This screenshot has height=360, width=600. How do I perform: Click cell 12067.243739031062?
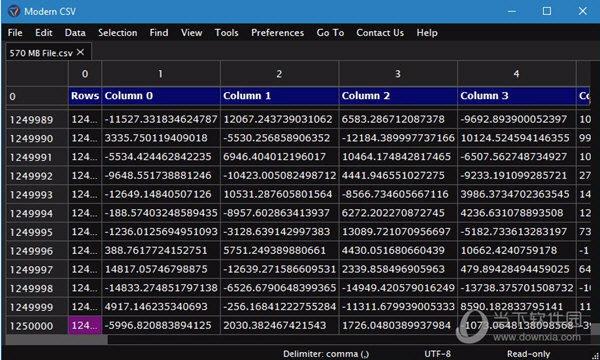point(279,119)
